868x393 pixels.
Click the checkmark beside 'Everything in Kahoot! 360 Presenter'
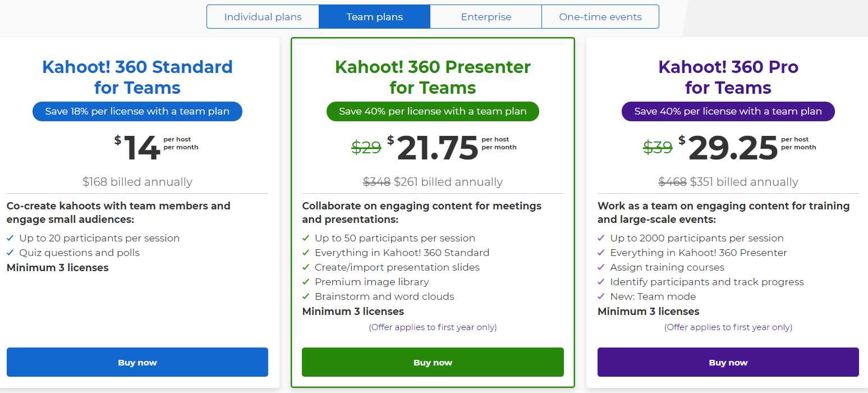pyautogui.click(x=601, y=253)
